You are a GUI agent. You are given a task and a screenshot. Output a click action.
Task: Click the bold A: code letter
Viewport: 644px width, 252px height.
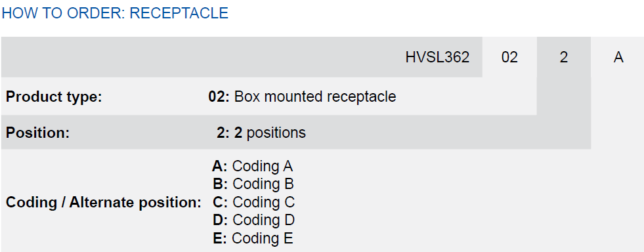coord(220,166)
